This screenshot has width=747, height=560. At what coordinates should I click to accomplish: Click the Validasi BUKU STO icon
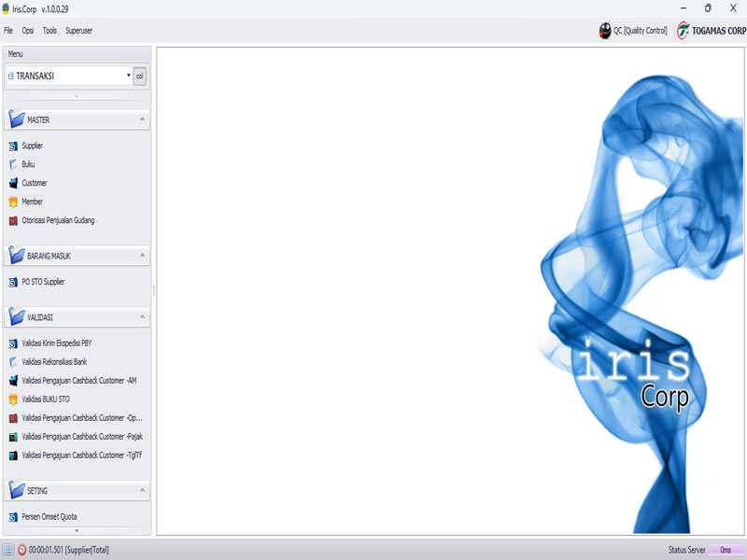[x=13, y=399]
